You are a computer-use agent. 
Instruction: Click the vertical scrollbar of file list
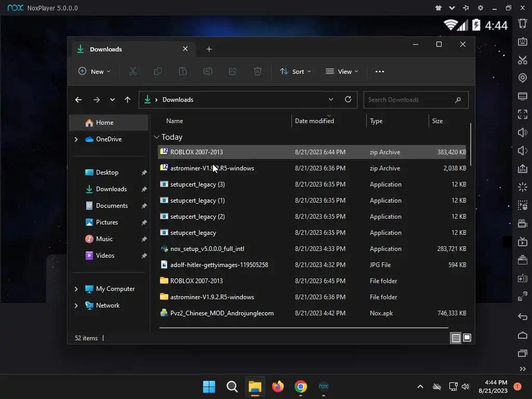(471, 145)
